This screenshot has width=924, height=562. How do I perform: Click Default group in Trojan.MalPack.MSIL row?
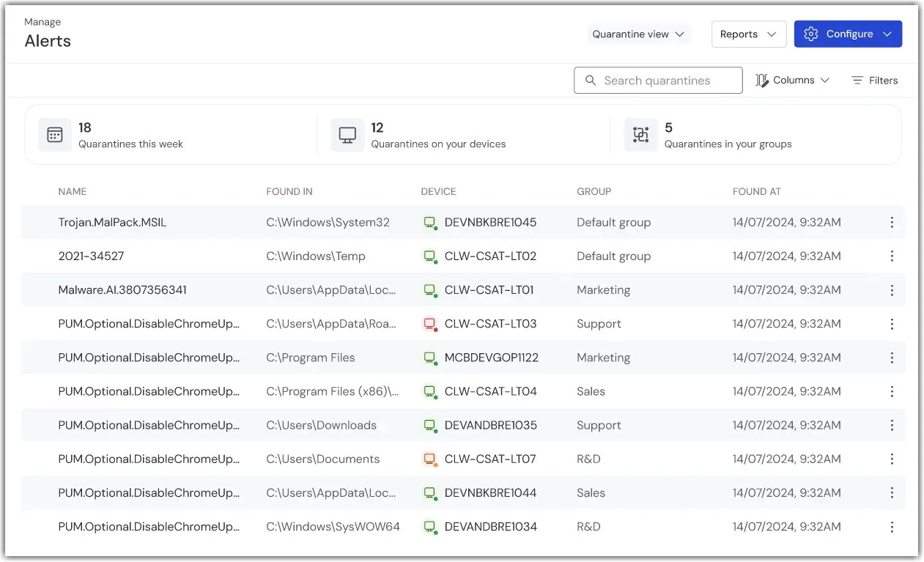tap(613, 222)
